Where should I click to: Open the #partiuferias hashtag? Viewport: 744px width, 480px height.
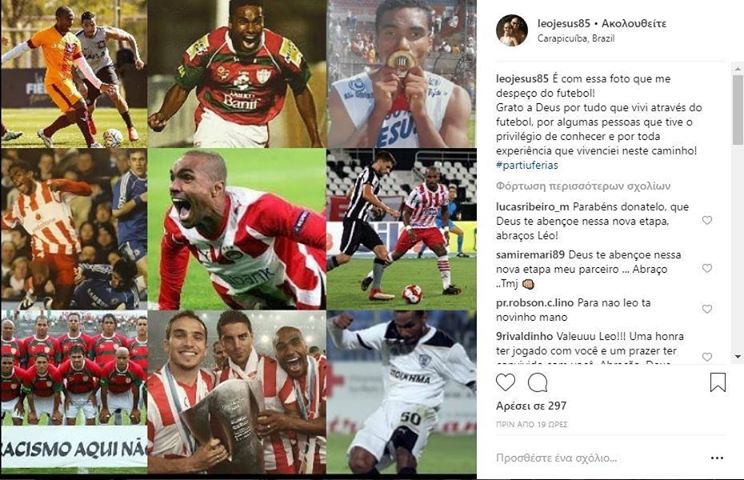tap(527, 166)
